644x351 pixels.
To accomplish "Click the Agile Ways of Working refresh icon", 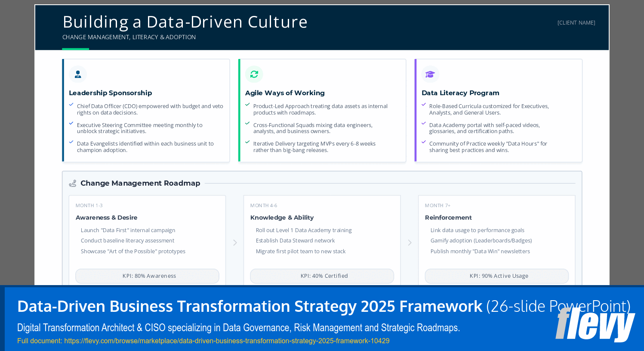I will (x=254, y=74).
